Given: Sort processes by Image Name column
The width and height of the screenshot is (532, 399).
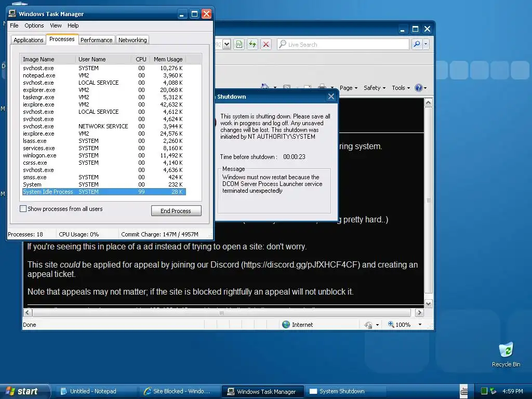Looking at the screenshot, I should pyautogui.click(x=48, y=59).
